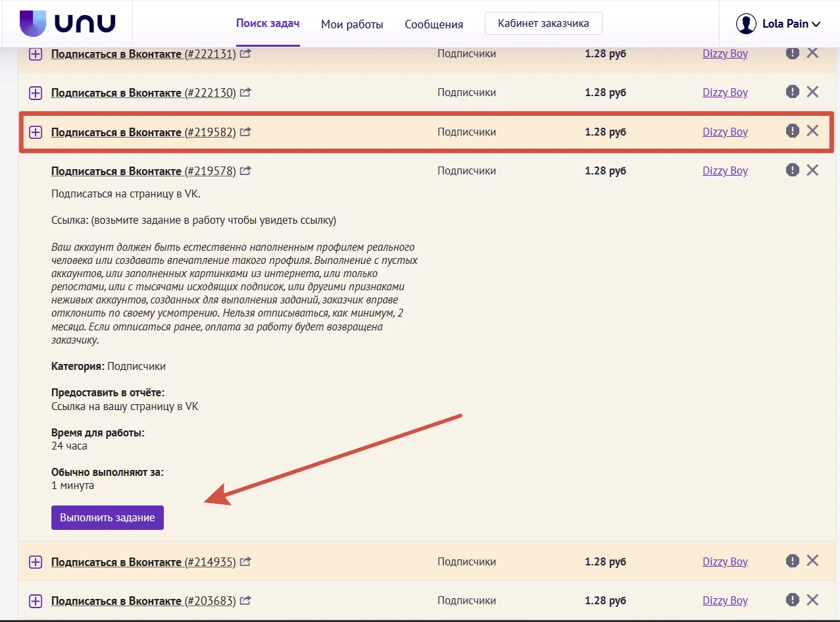
Task: Report task #219582 with exclamation icon
Action: pos(793,131)
